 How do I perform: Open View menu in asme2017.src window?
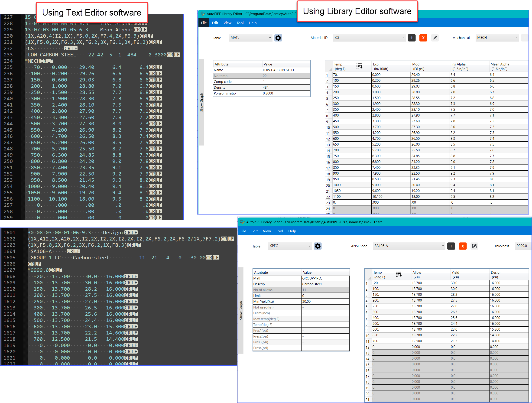tap(267, 231)
